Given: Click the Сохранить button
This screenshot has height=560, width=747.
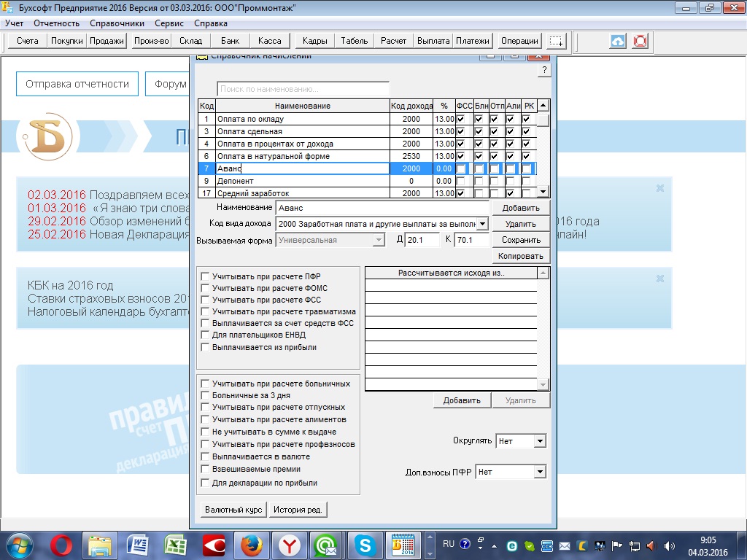Looking at the screenshot, I should tap(521, 240).
